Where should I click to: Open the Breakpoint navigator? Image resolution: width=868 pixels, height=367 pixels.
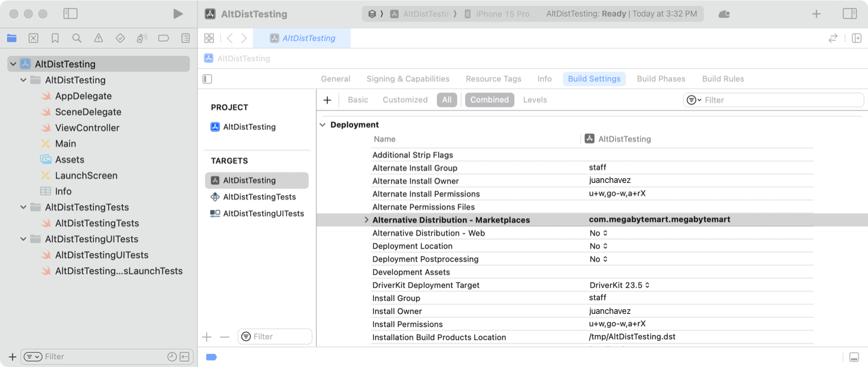163,37
